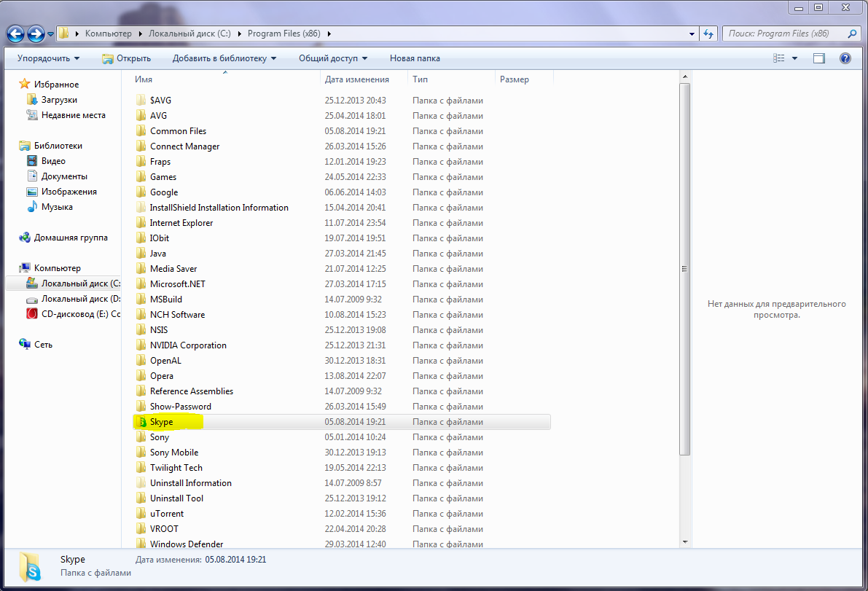Go forward with the Forward arrow button
The height and width of the screenshot is (591, 868).
coord(36,34)
